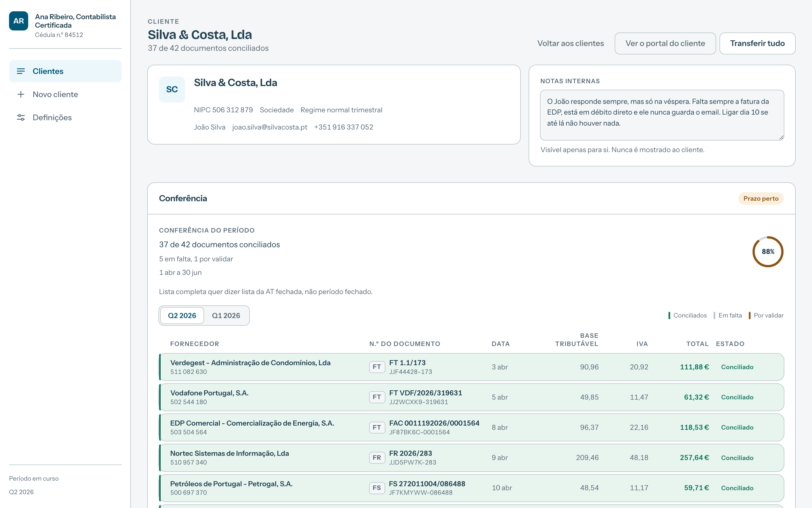The height and width of the screenshot is (508, 812).
Task: Open the Clientes list icon in sidebar
Action: (x=21, y=71)
